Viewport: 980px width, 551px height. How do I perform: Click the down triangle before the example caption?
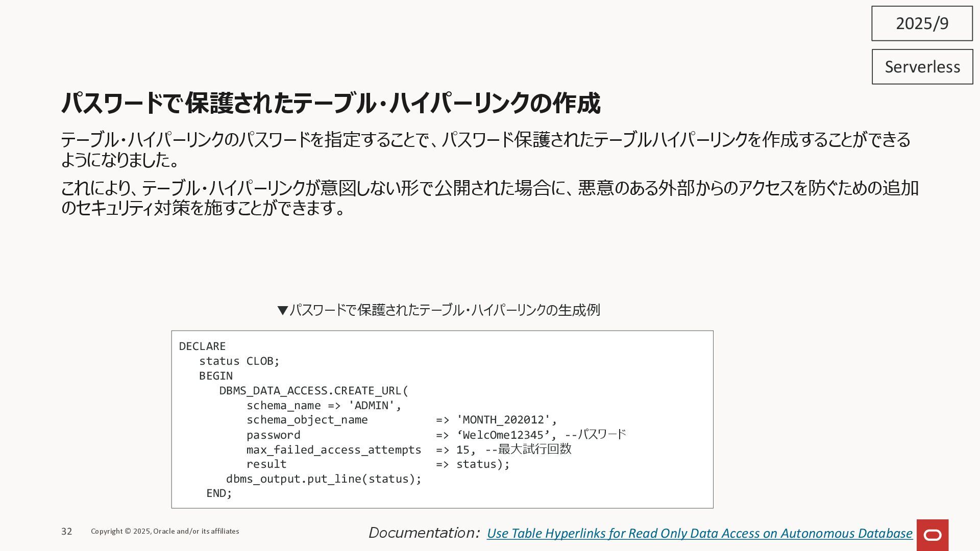pyautogui.click(x=282, y=310)
